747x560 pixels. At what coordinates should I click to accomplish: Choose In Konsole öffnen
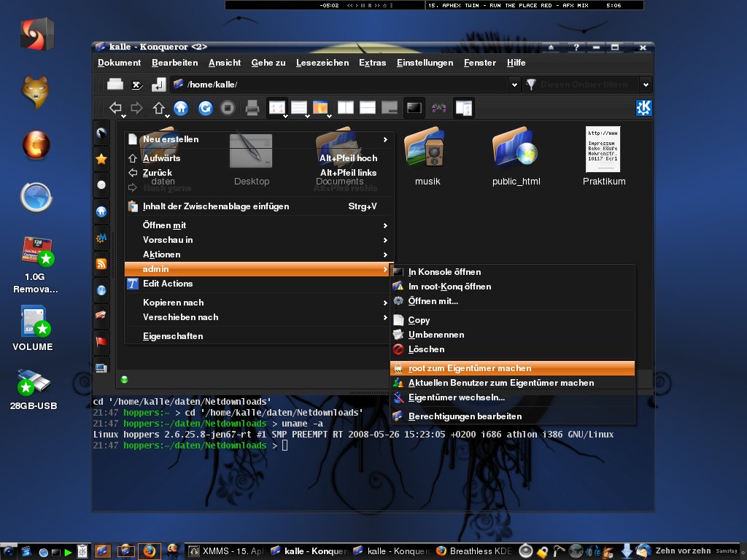pos(513,272)
